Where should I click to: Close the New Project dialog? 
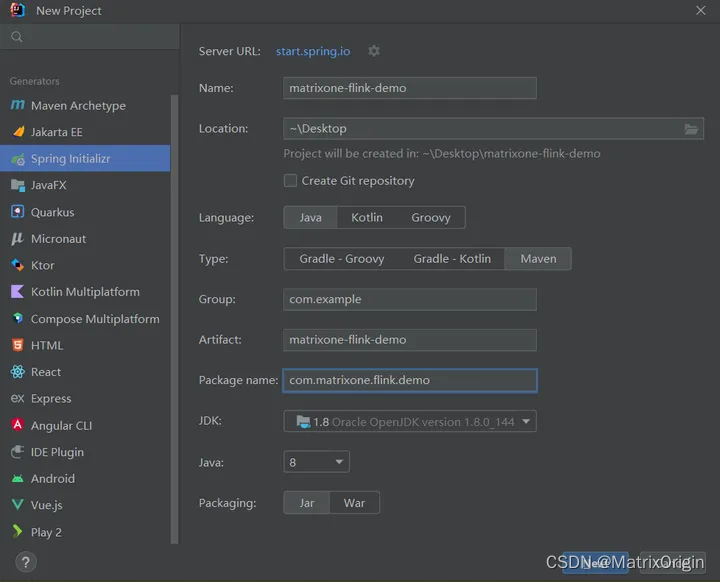coord(700,10)
